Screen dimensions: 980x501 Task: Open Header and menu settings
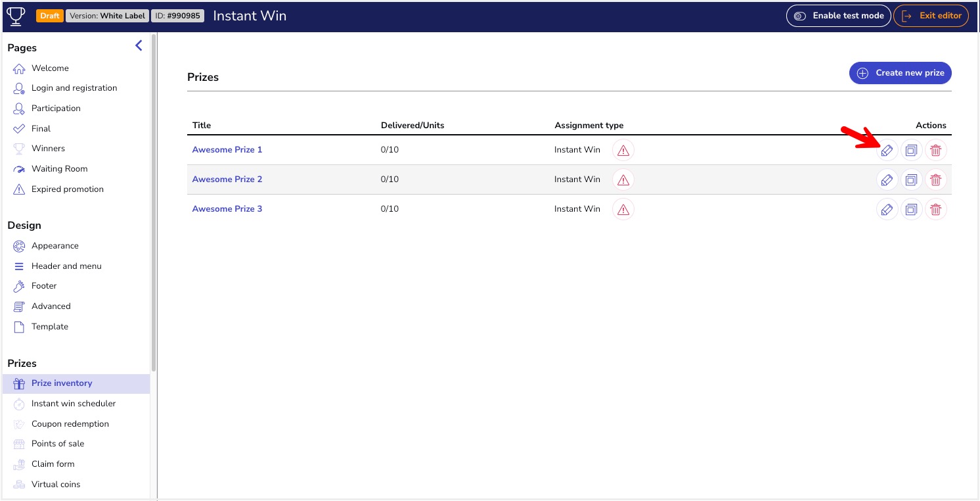(x=66, y=266)
